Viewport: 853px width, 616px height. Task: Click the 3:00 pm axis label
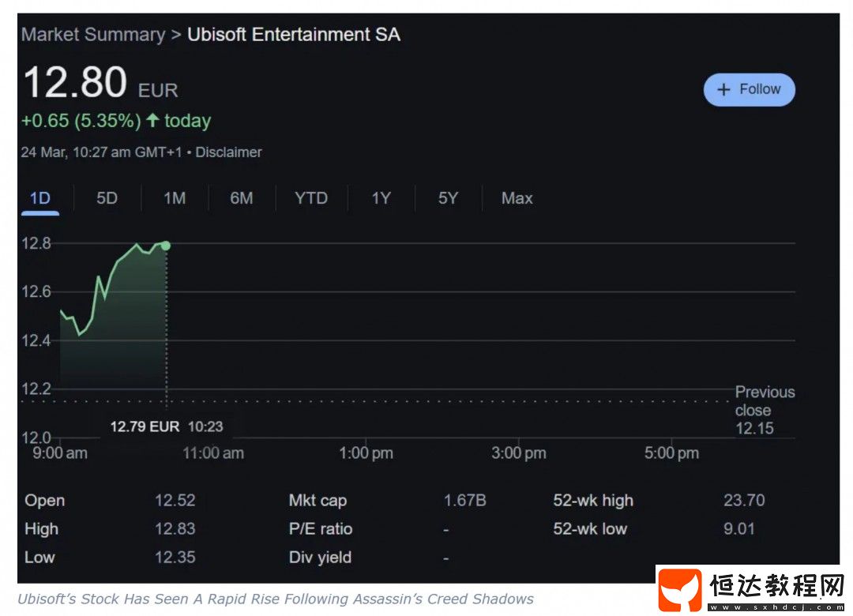[x=519, y=453]
